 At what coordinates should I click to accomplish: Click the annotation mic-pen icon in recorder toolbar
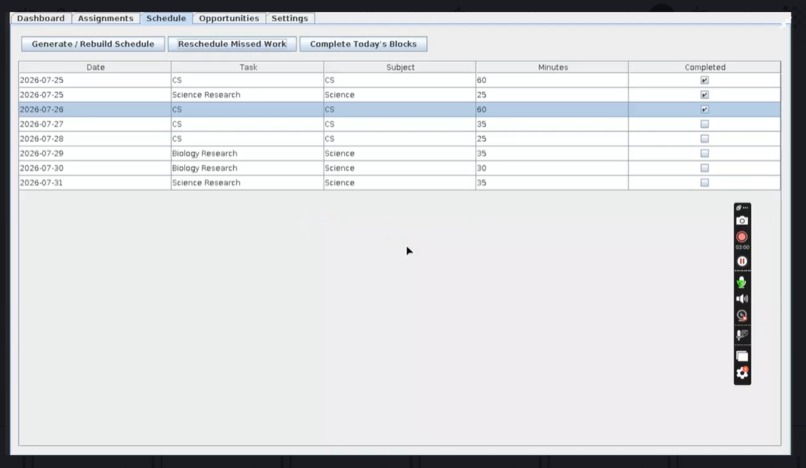[742, 335]
